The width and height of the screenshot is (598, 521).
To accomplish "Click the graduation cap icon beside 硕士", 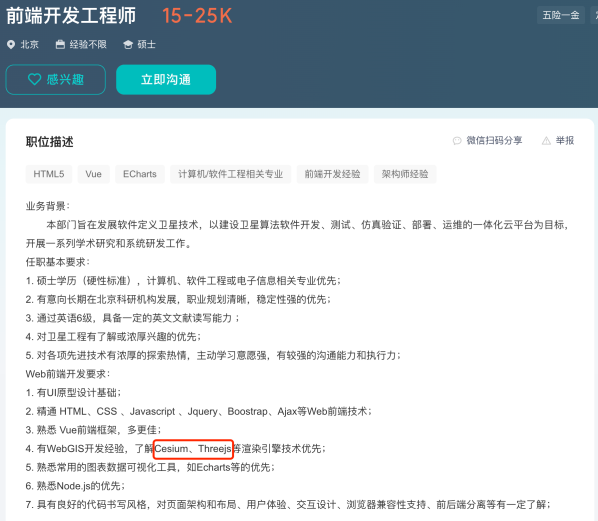I will (x=128, y=45).
